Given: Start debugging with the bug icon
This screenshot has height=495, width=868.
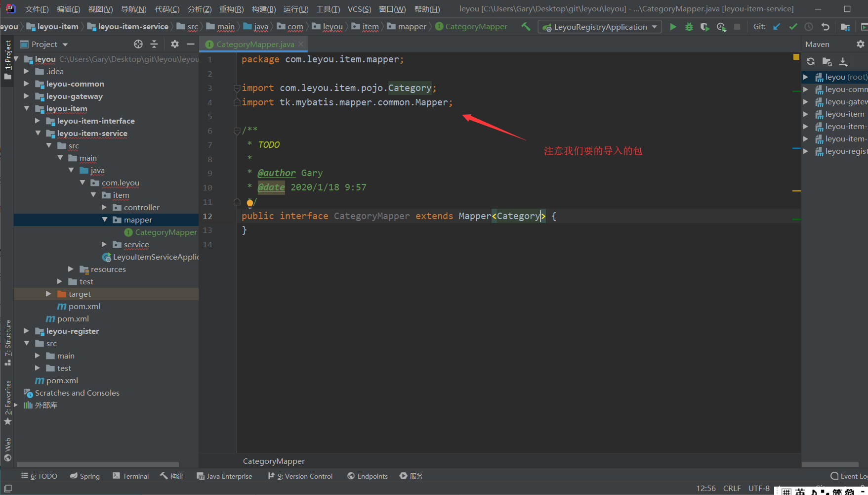Looking at the screenshot, I should tap(689, 27).
